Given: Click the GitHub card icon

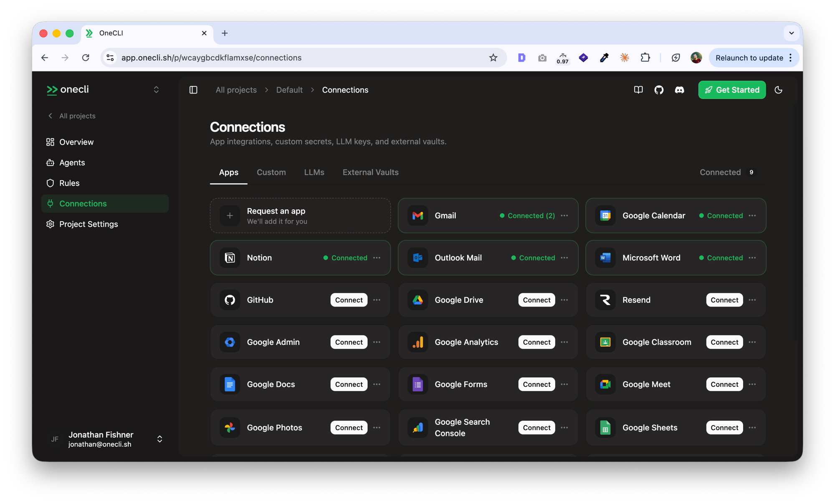Looking at the screenshot, I should [x=230, y=300].
